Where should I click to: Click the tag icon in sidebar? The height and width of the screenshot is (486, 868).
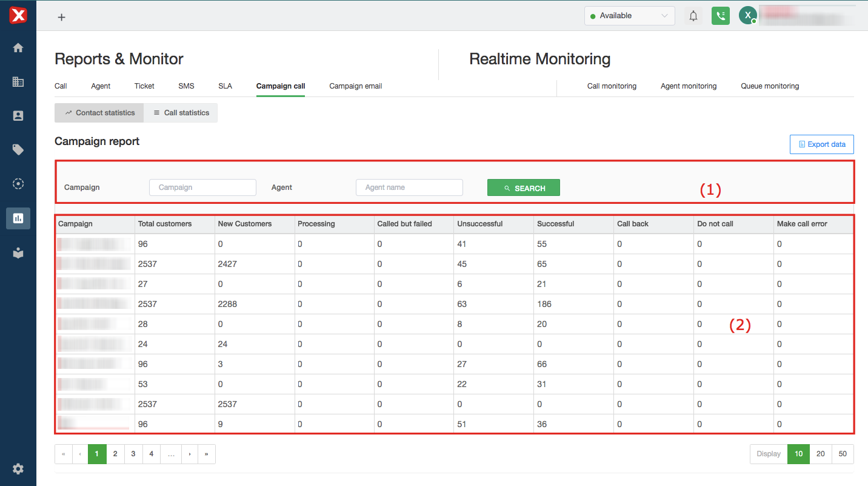(x=18, y=150)
